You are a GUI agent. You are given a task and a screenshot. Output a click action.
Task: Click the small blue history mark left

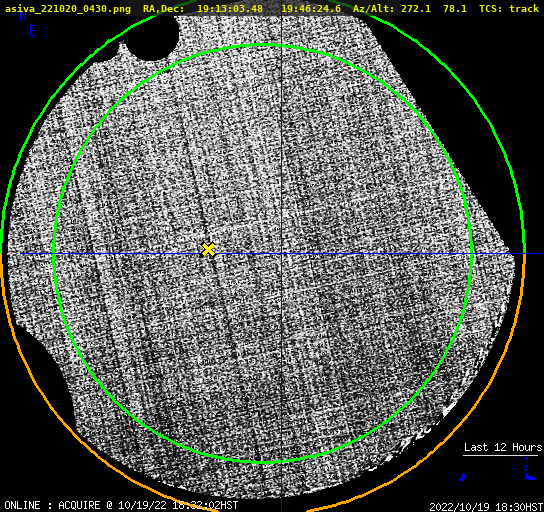pos(462,477)
